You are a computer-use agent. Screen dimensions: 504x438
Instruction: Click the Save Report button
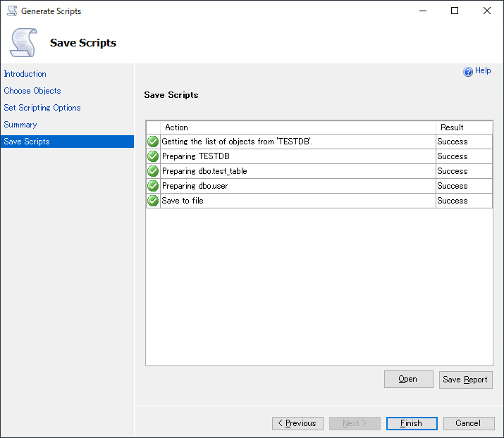[465, 380]
